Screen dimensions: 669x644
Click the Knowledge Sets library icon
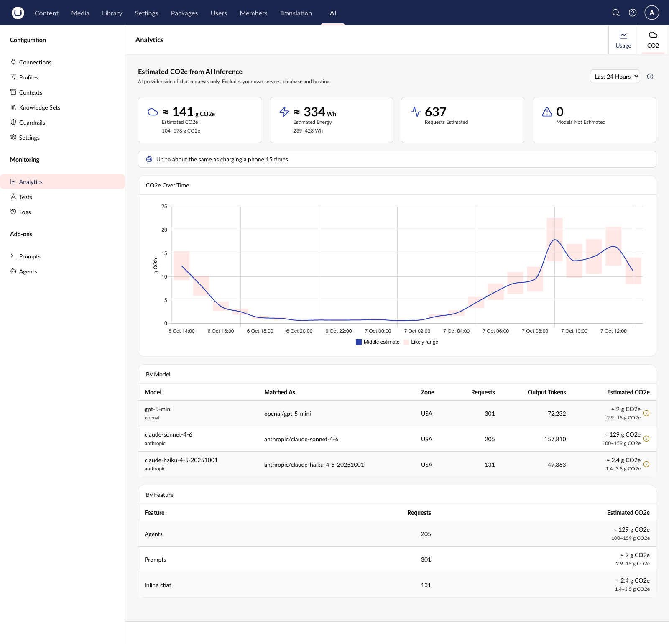point(13,107)
